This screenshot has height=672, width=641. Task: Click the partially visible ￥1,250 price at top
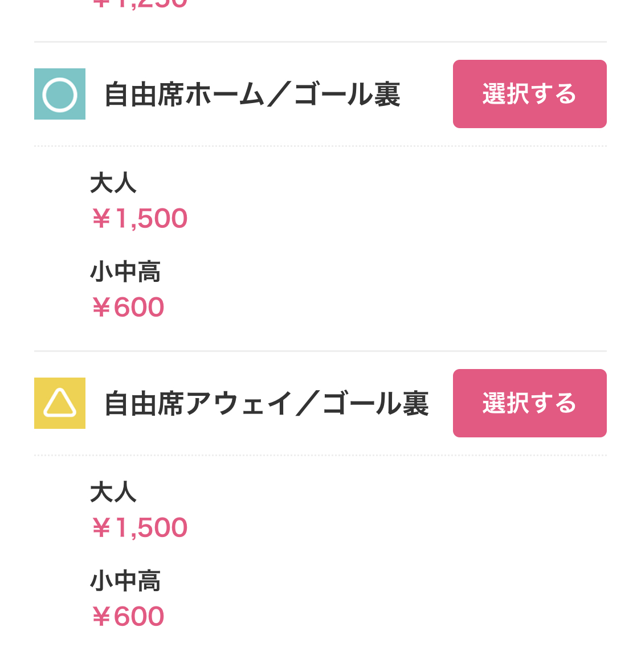(x=140, y=5)
